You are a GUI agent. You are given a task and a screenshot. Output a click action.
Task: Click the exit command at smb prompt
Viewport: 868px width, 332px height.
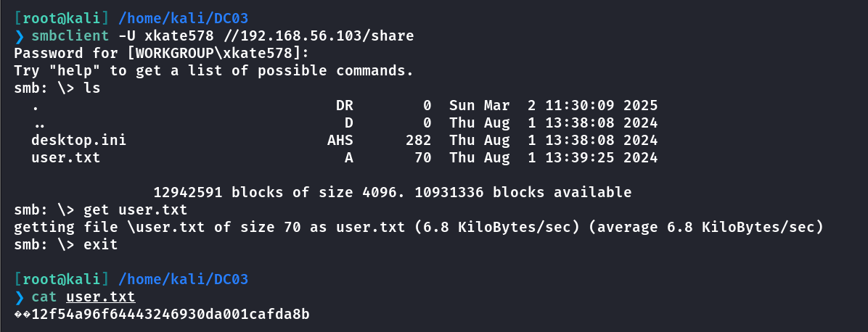pyautogui.click(x=101, y=245)
